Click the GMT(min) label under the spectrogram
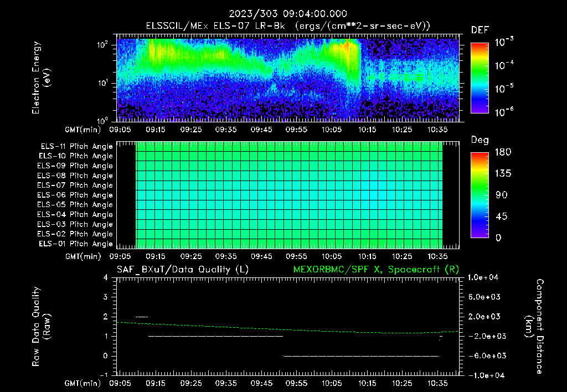 tap(83, 130)
